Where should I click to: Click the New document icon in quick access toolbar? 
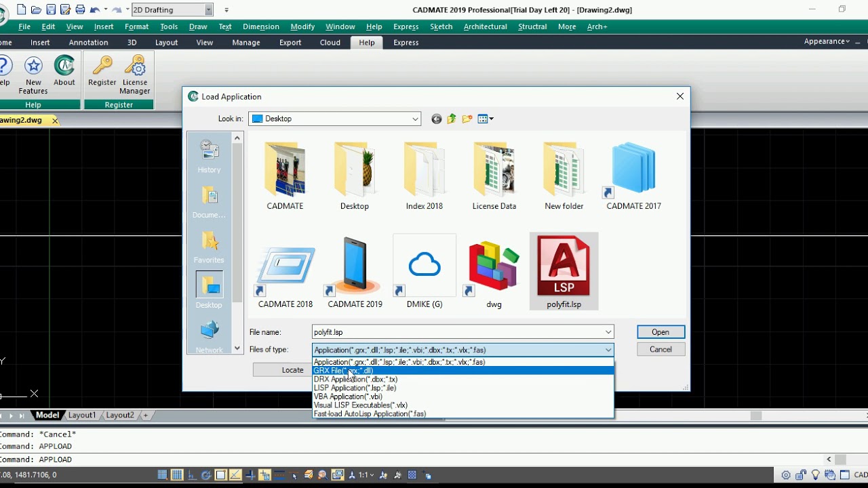[x=22, y=9]
